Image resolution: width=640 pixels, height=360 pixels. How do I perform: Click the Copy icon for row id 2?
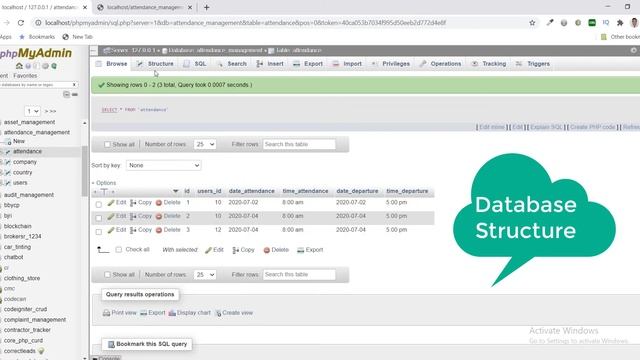pyautogui.click(x=133, y=216)
